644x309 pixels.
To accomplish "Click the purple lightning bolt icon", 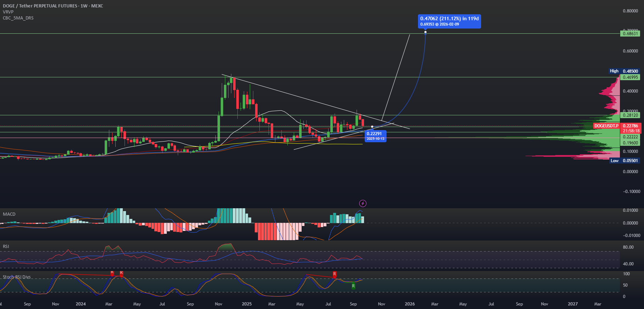I will pyautogui.click(x=363, y=203).
